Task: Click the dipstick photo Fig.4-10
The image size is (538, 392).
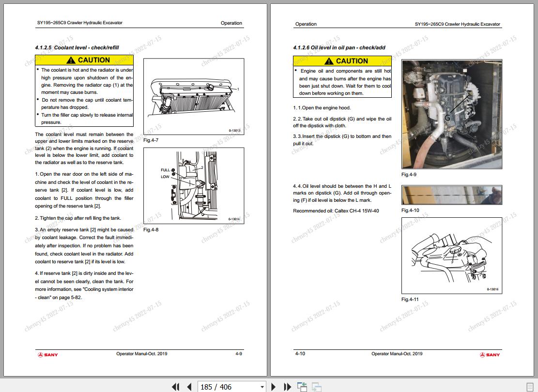Action: [x=451, y=195]
